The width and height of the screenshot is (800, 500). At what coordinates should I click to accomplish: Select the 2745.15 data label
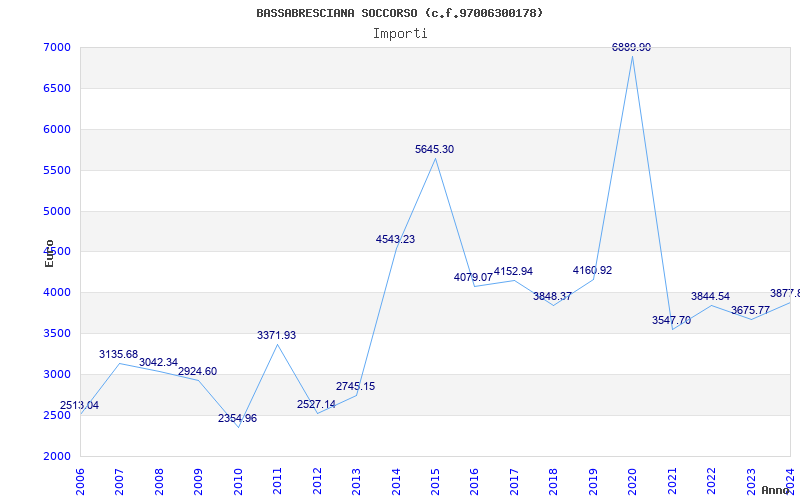coord(356,387)
